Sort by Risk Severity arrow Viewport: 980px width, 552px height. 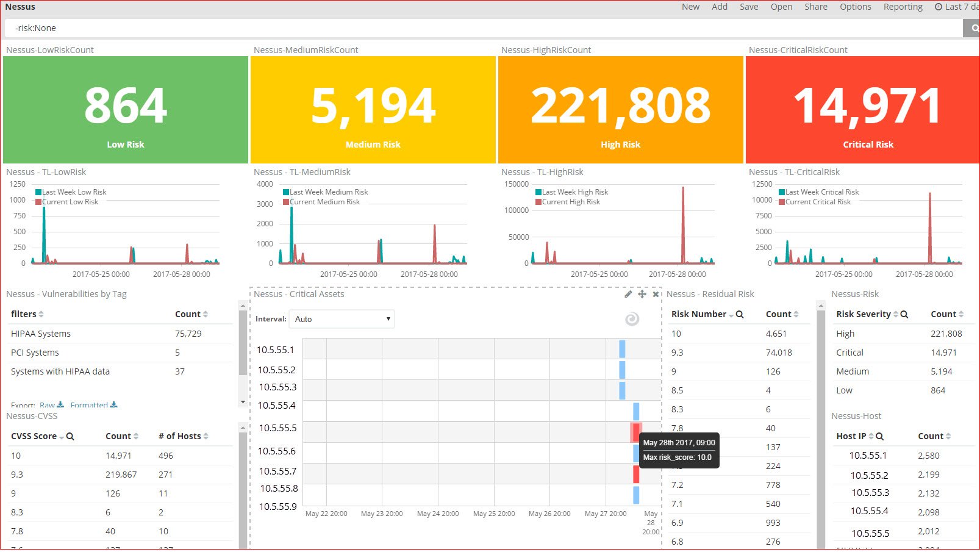(x=896, y=314)
